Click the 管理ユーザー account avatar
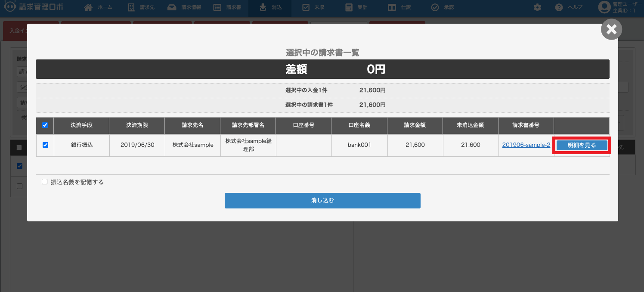This screenshot has height=292, width=644. (x=604, y=7)
